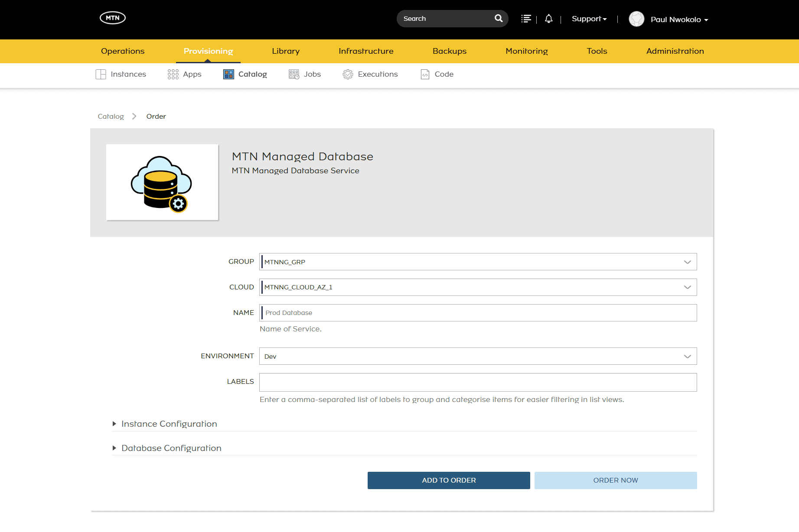This screenshot has height=532, width=799.
Task: Open the activity list icon
Action: [x=526, y=19]
